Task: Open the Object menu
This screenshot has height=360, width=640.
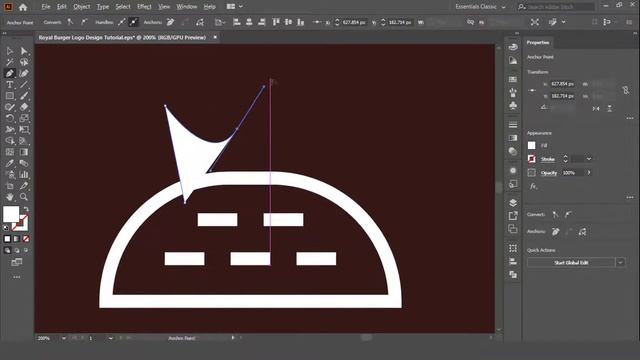Action: (82, 7)
